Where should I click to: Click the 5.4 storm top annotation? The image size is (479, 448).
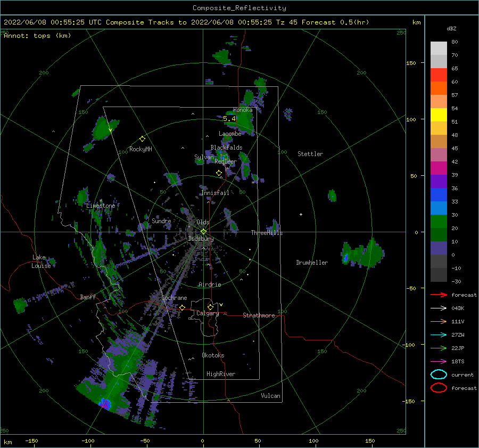click(x=229, y=118)
